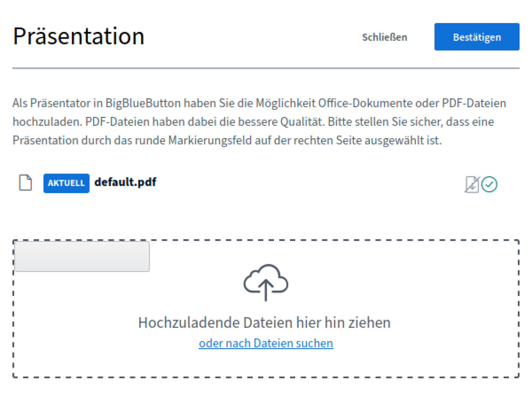Click the gray box in upload area
This screenshot has height=396, width=532.
click(x=82, y=256)
